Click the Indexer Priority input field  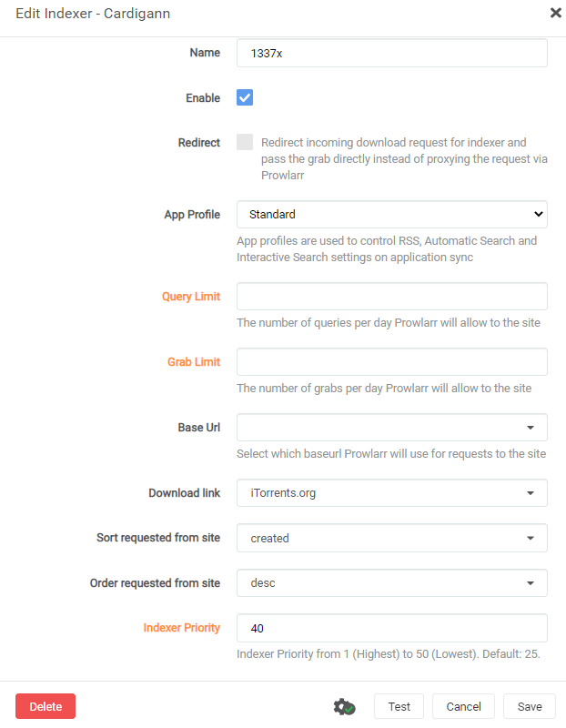point(392,628)
